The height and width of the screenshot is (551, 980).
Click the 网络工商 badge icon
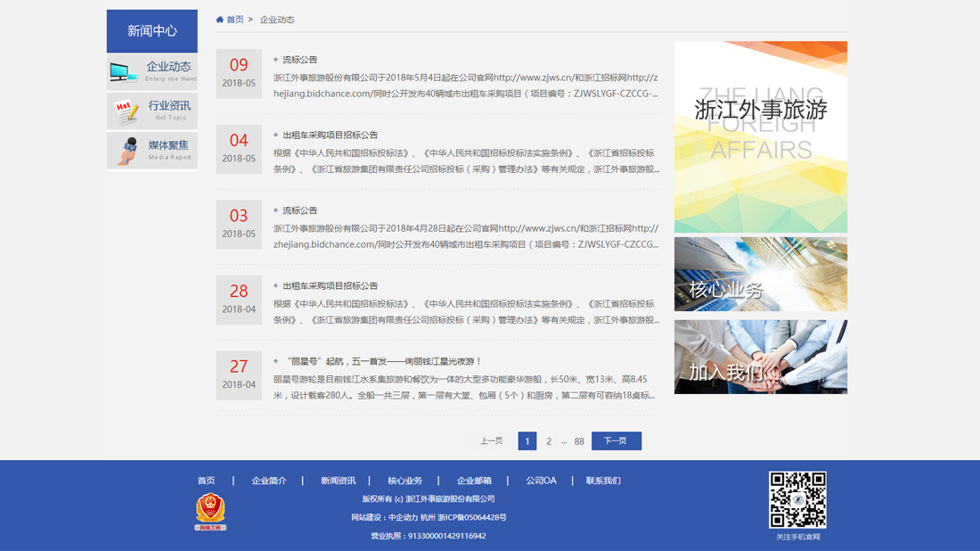(x=210, y=512)
